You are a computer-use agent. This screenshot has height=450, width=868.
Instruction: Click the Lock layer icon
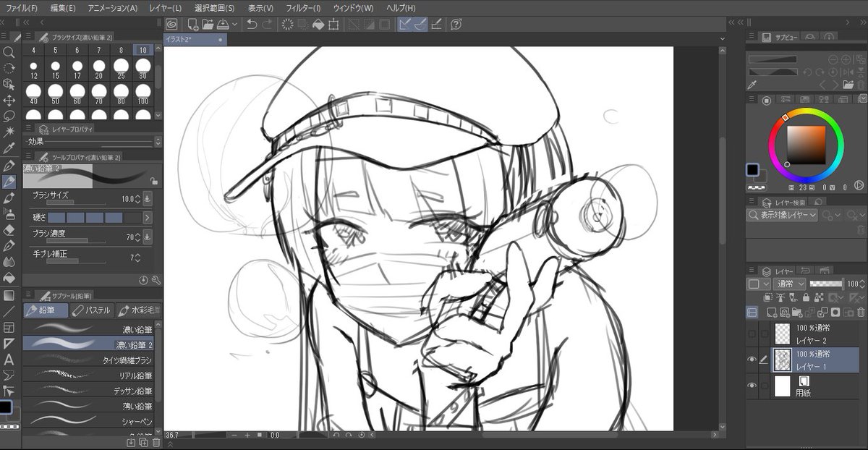coord(806,297)
